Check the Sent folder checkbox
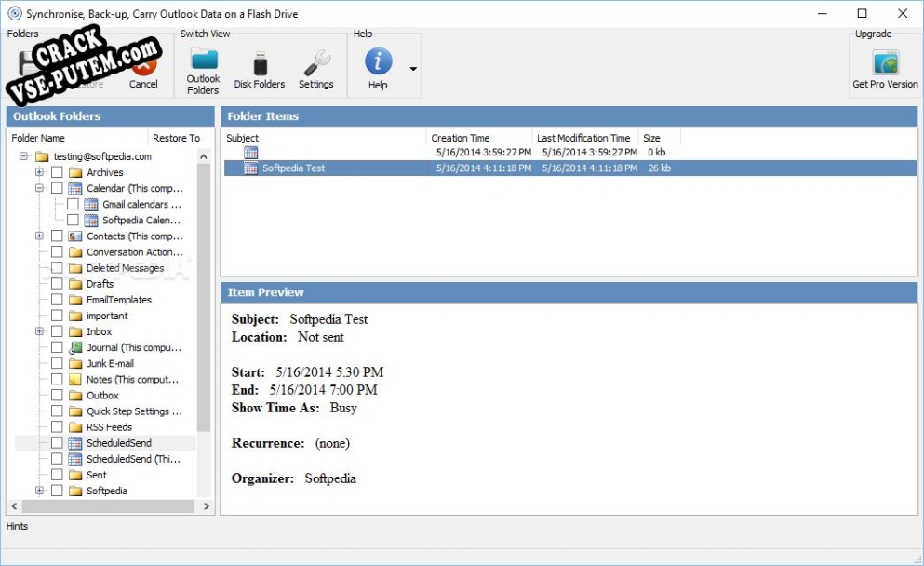This screenshot has width=924, height=566. 57,475
